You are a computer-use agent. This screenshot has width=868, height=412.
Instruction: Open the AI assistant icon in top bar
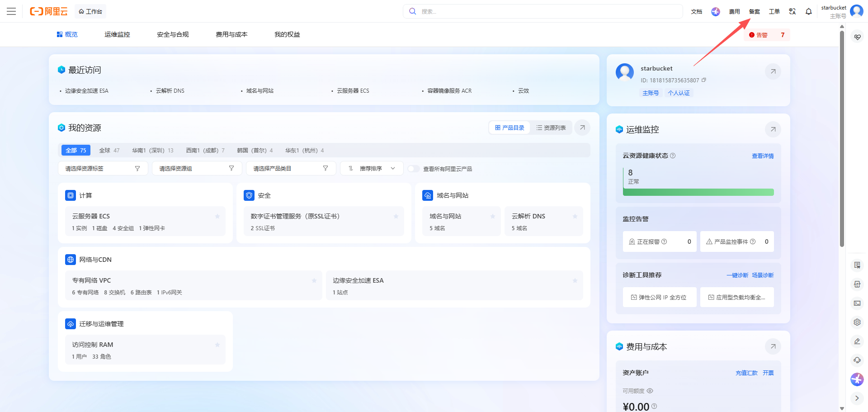(716, 11)
